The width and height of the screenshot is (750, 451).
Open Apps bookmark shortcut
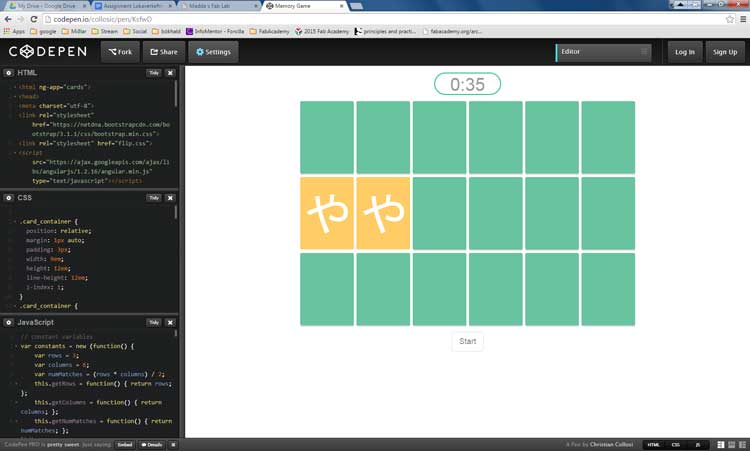point(14,31)
